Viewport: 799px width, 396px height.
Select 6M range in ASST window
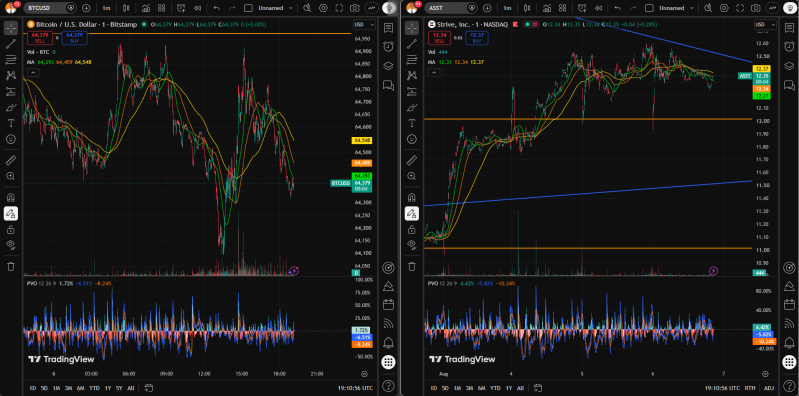482,388
